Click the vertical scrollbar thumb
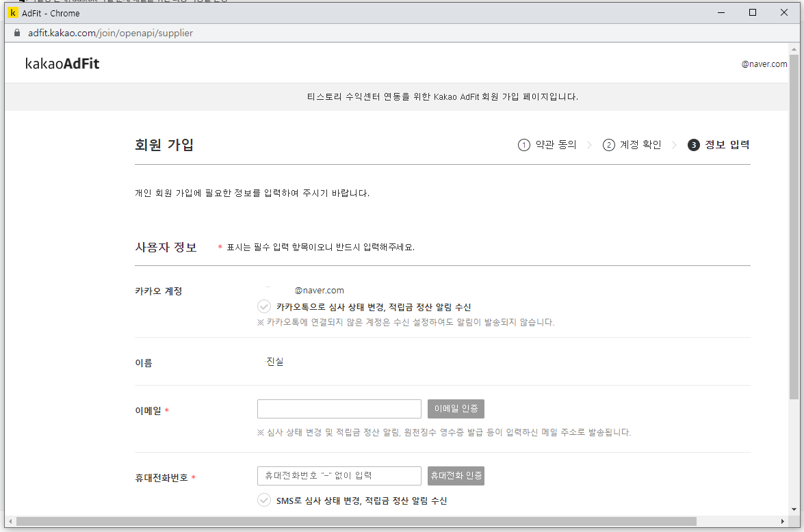 coord(794,226)
